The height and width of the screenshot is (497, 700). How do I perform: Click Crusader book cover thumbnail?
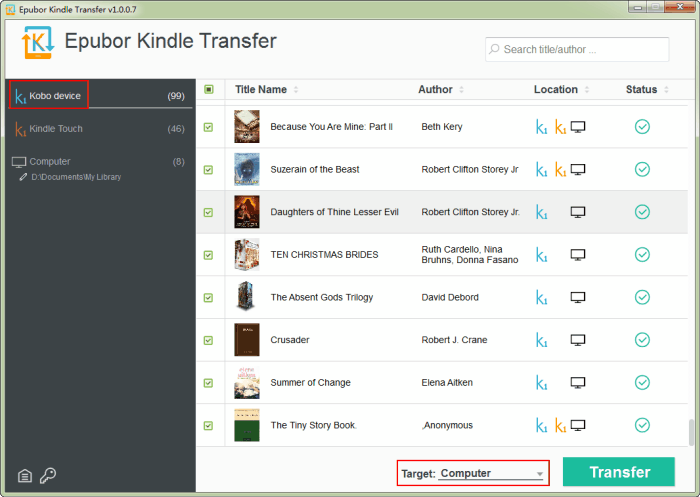click(247, 340)
